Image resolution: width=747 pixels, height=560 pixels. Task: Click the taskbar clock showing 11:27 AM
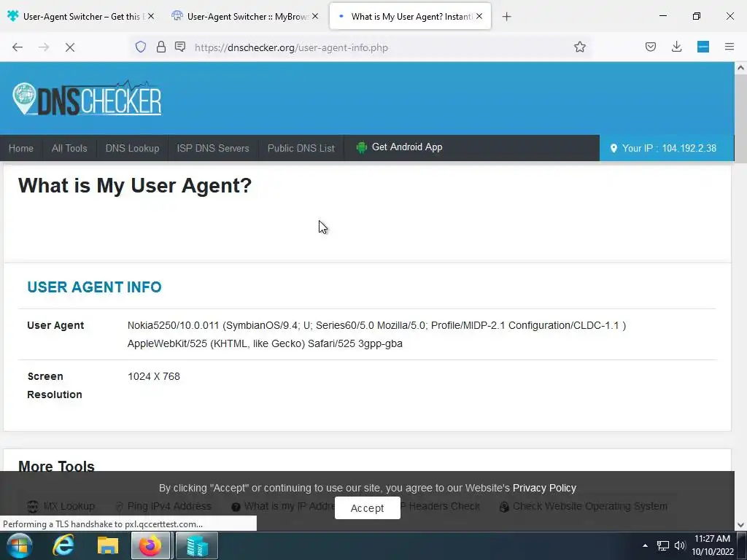[712, 545]
